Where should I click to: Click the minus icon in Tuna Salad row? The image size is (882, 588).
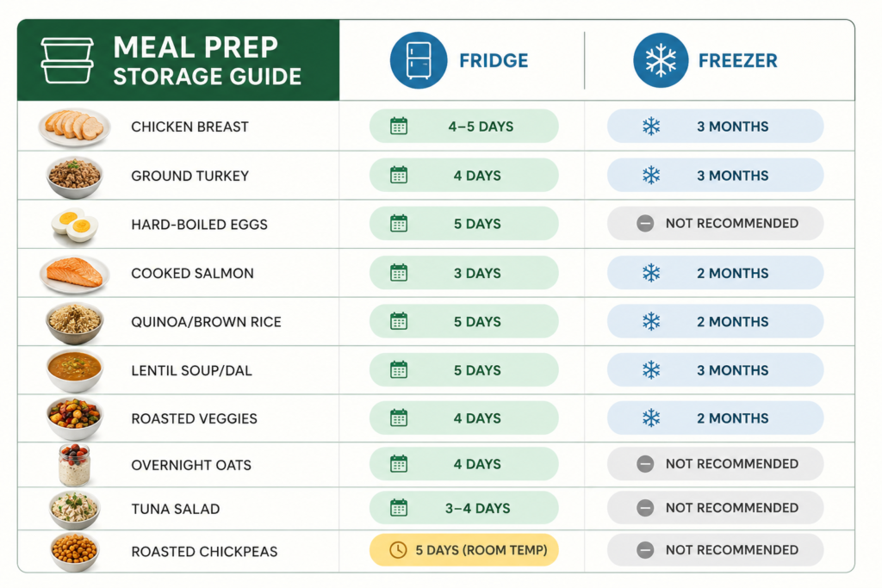point(645,508)
